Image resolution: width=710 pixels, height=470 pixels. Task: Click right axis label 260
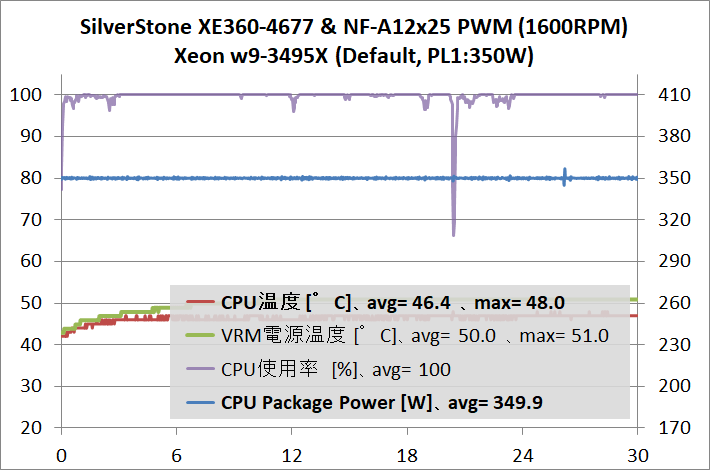[674, 303]
